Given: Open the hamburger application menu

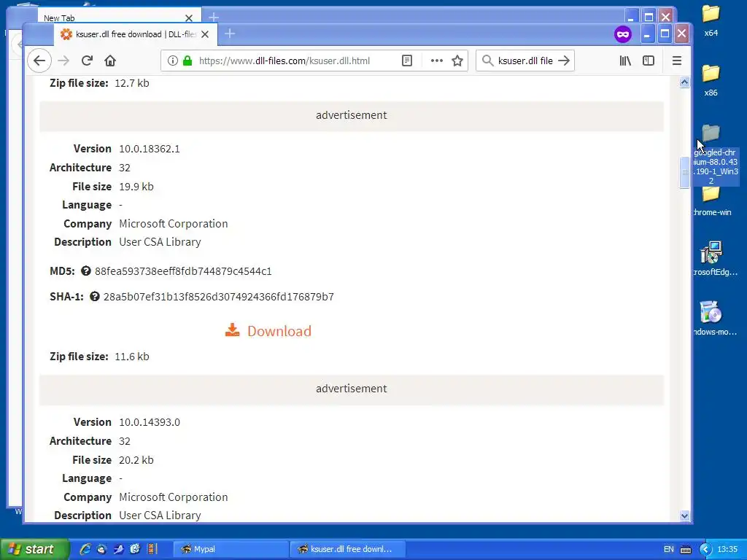Looking at the screenshot, I should [x=676, y=61].
